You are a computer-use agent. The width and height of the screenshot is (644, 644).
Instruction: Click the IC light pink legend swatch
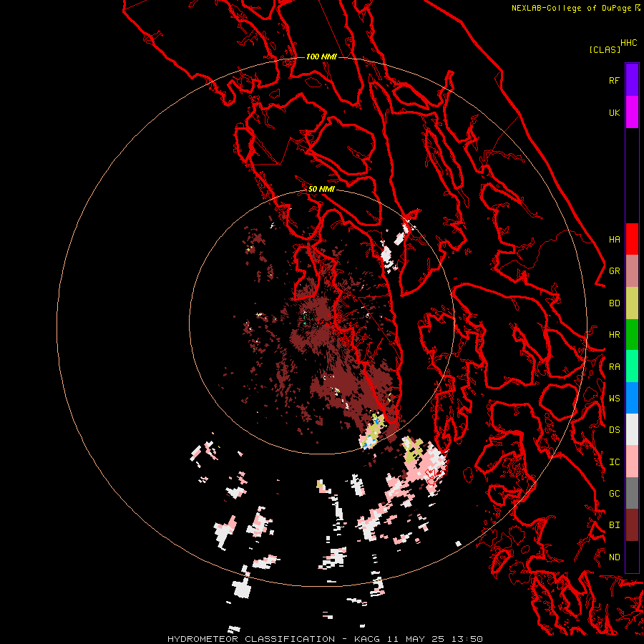[x=632, y=462]
